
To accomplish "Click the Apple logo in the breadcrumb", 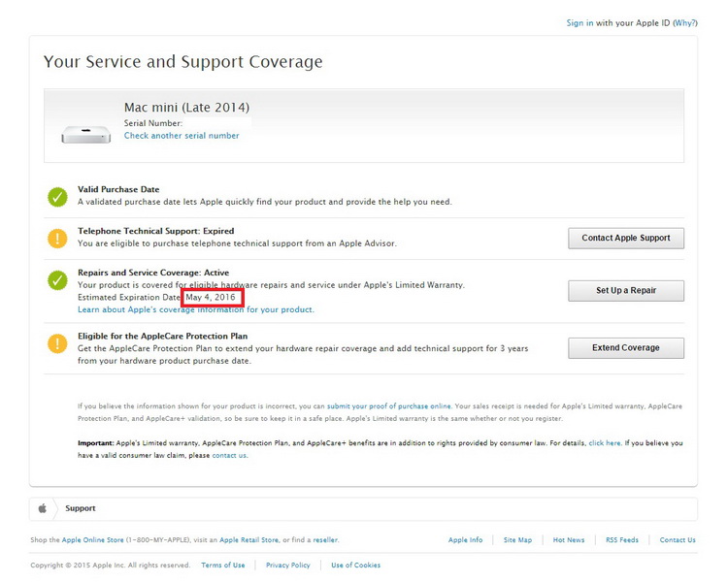I will coord(42,508).
